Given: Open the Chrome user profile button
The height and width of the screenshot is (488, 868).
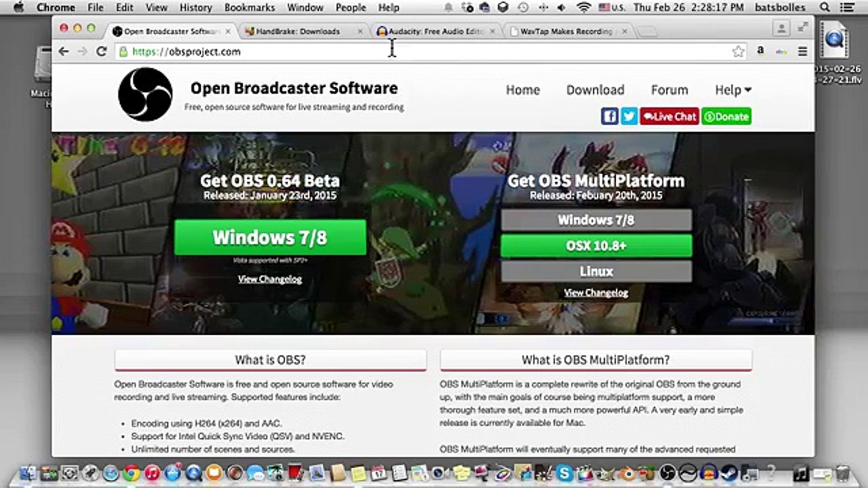Looking at the screenshot, I should pos(781,28).
